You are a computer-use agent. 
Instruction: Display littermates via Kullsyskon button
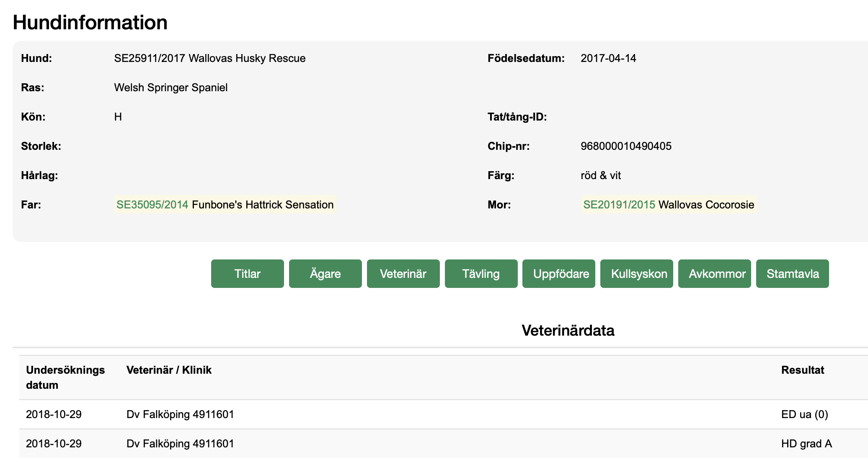coord(636,273)
